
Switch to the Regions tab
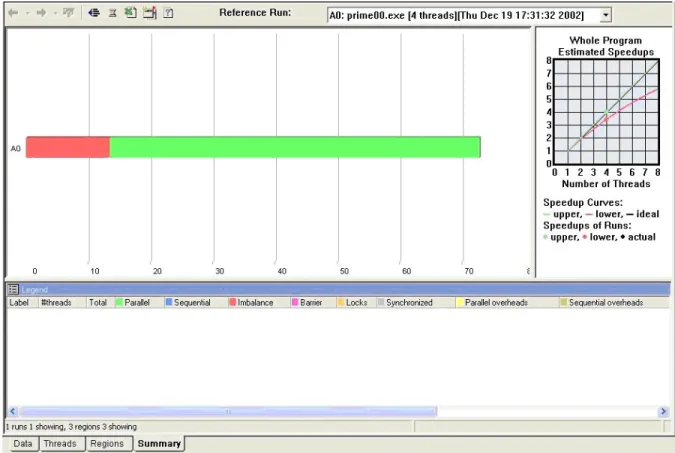[107, 444]
